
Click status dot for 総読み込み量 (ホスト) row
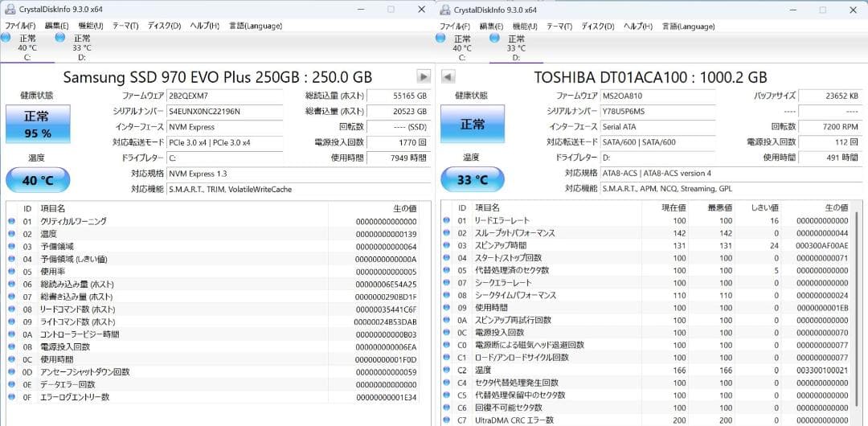point(11,285)
